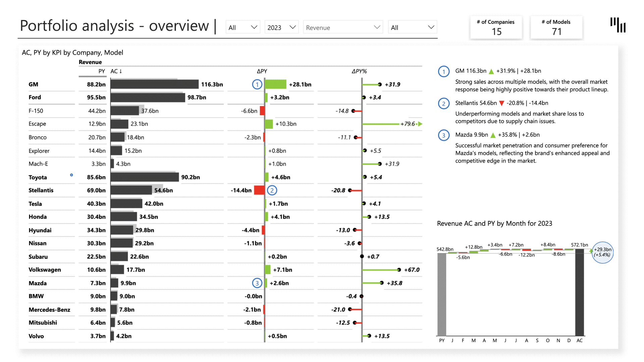The image size is (644, 362).
Task: Expand the Revenue KPI dropdown
Action: point(343,27)
